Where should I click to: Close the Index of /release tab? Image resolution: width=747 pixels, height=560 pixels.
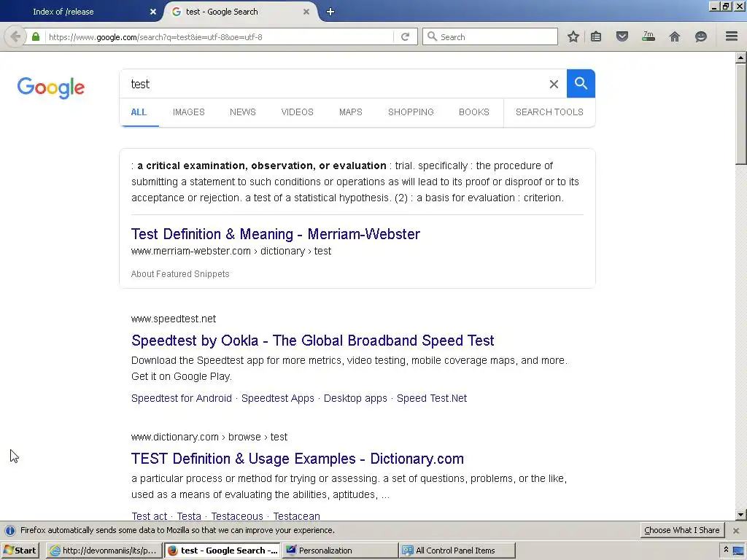point(153,12)
